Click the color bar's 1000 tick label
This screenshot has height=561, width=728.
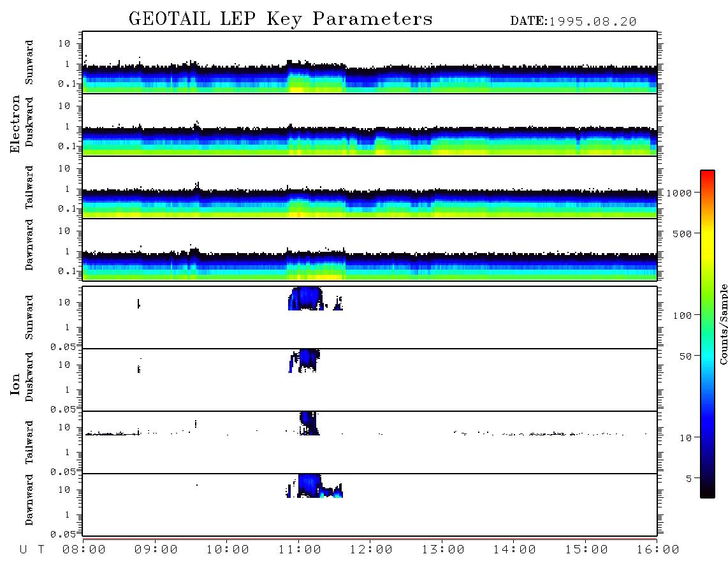tap(680, 193)
